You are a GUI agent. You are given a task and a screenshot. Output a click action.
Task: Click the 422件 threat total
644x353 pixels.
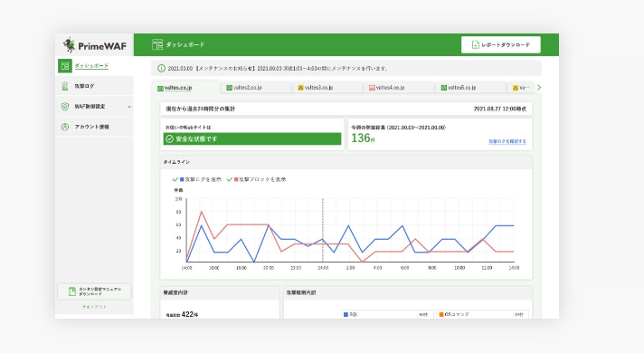(x=189, y=314)
